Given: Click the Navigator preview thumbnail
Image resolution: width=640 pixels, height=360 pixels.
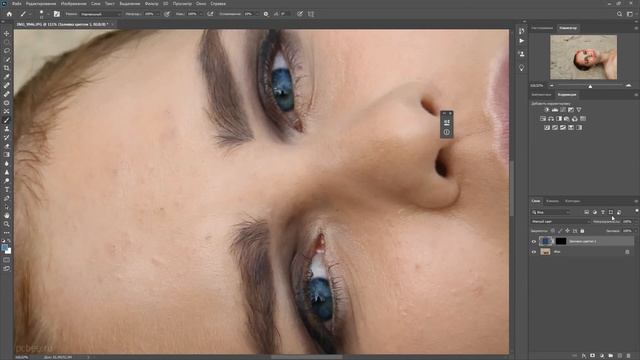Looking at the screenshot, I should point(583,57).
